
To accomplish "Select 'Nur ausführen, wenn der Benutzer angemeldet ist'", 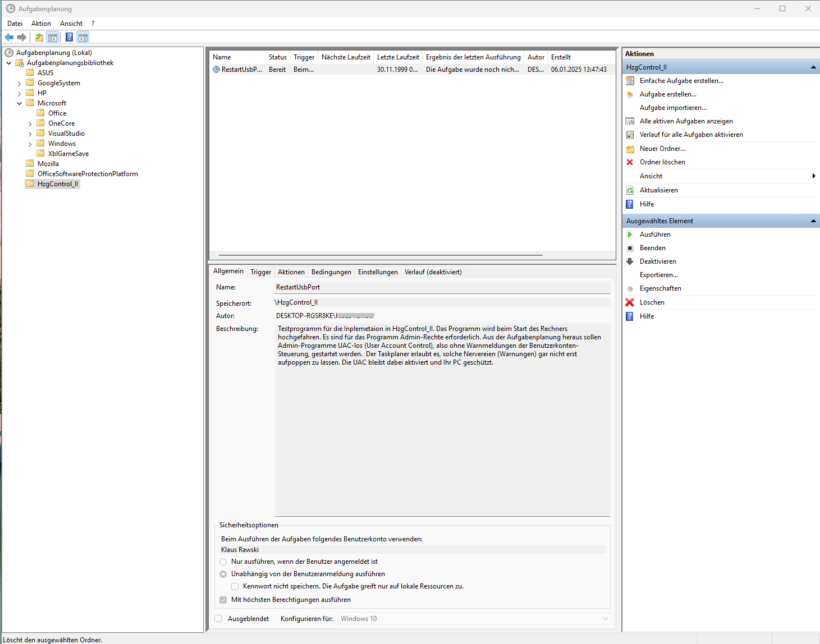I will click(223, 562).
